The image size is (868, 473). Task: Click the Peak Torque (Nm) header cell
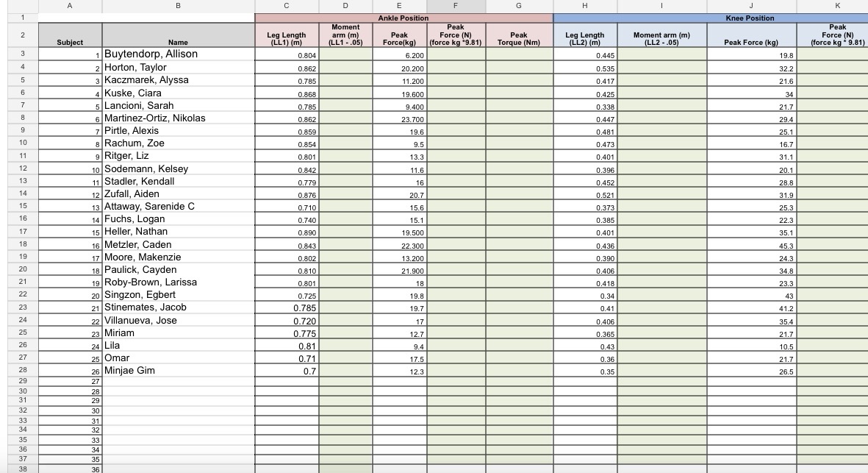[x=519, y=35]
